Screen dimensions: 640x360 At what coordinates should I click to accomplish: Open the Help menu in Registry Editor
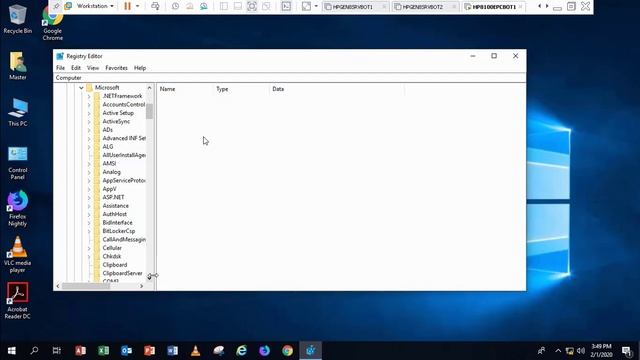(x=140, y=68)
